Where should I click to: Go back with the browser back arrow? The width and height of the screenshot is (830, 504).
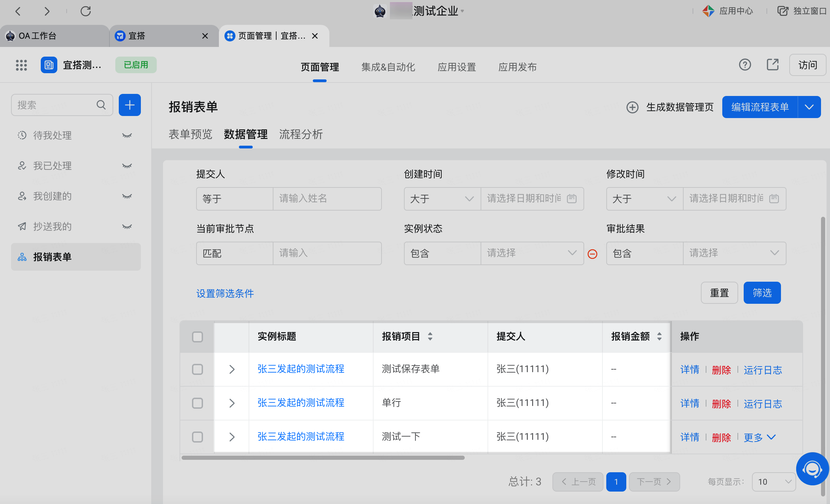[18, 11]
